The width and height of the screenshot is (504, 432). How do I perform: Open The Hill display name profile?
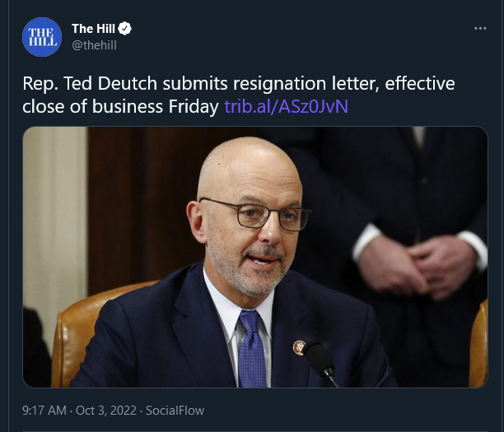(x=93, y=29)
